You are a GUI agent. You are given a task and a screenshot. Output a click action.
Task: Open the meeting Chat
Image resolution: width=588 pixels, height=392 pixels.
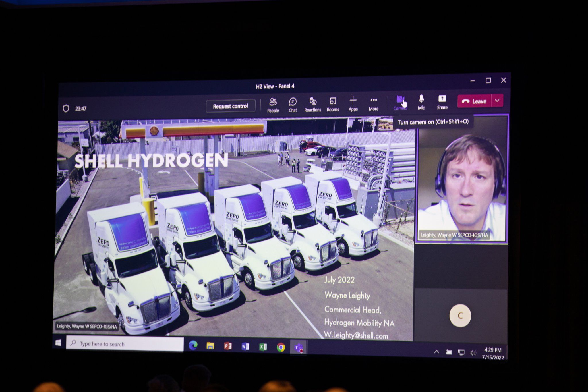pos(293,105)
